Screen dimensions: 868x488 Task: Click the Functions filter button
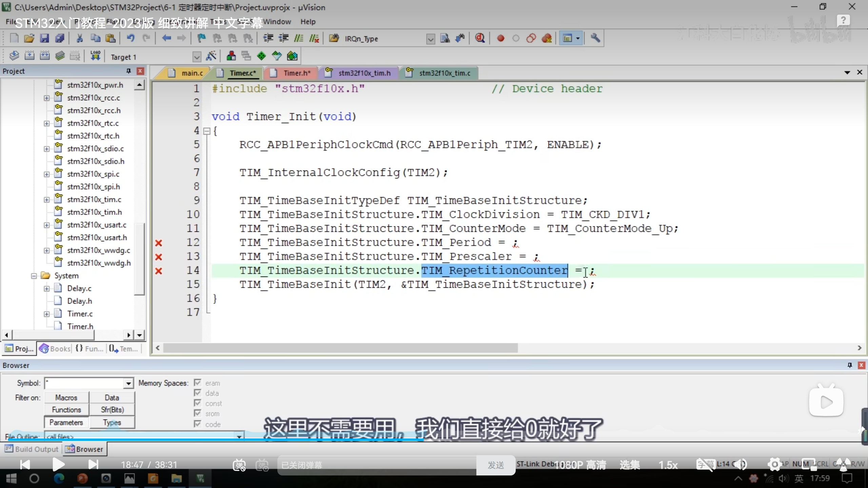(66, 410)
